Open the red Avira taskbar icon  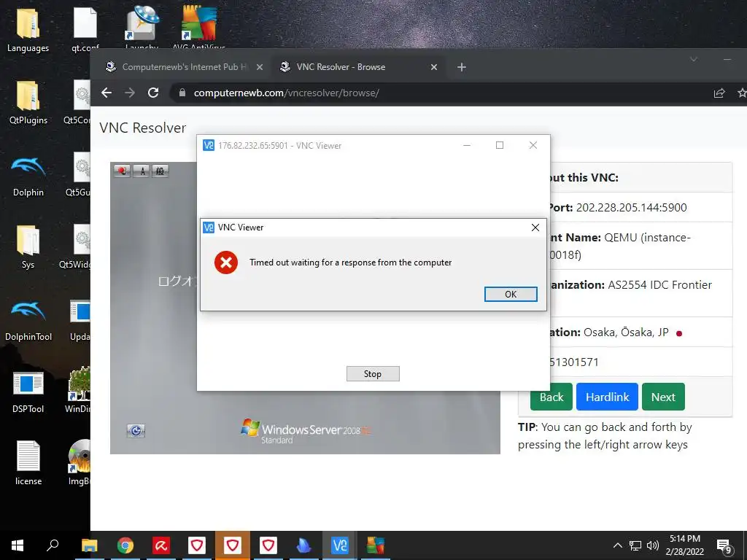pyautogui.click(x=161, y=545)
